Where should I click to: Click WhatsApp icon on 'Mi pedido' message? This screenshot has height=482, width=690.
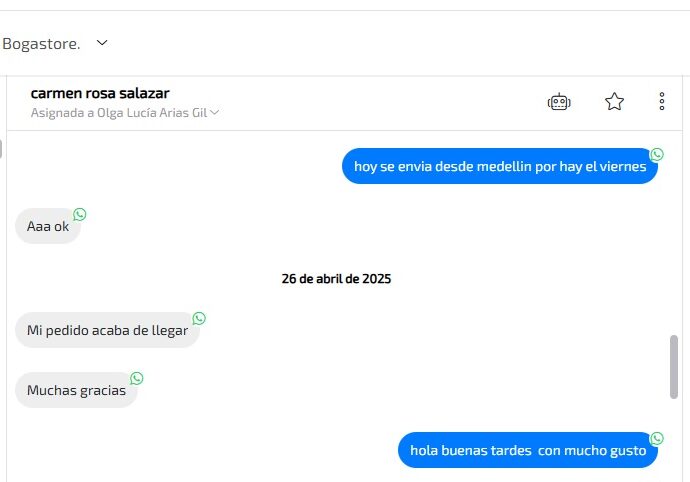click(199, 318)
